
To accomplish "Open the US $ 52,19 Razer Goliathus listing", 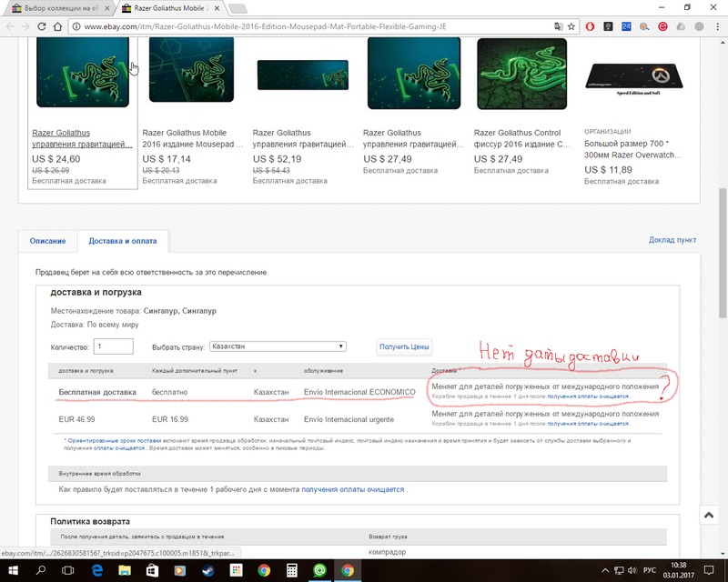I will pyautogui.click(x=303, y=138).
